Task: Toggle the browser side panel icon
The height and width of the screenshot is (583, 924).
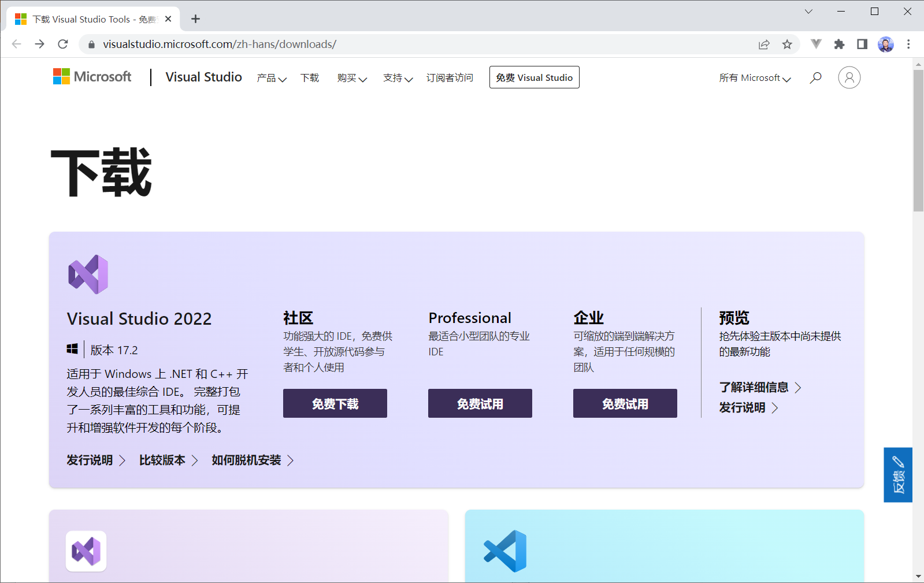Action: pos(862,44)
